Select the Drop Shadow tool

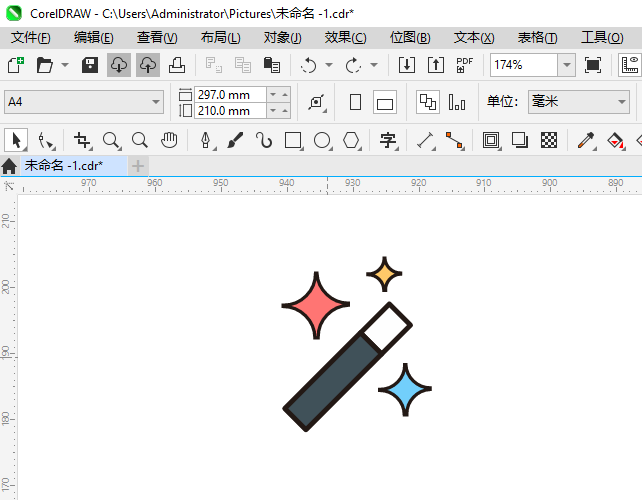click(x=520, y=140)
